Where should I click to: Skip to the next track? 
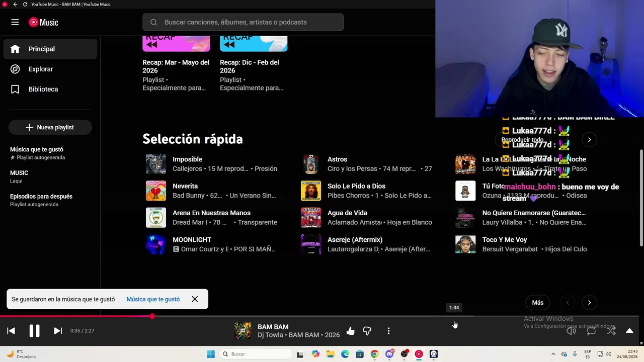point(58,331)
